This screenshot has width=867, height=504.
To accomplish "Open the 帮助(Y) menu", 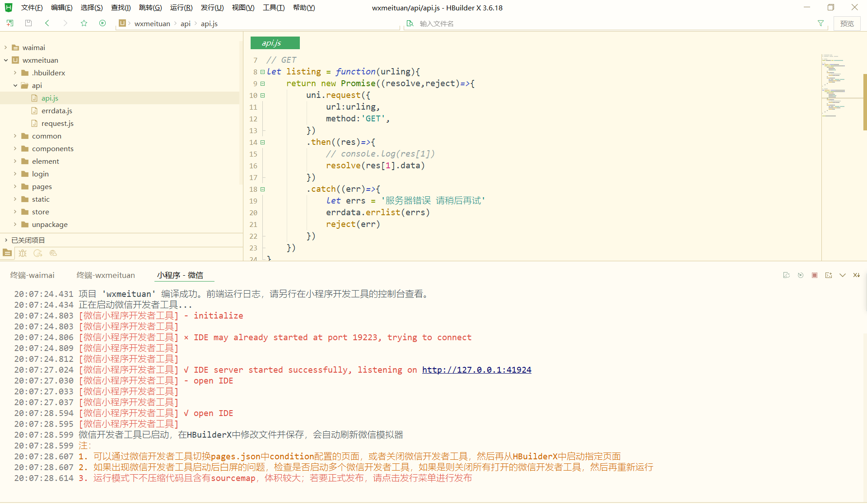I will coord(304,8).
